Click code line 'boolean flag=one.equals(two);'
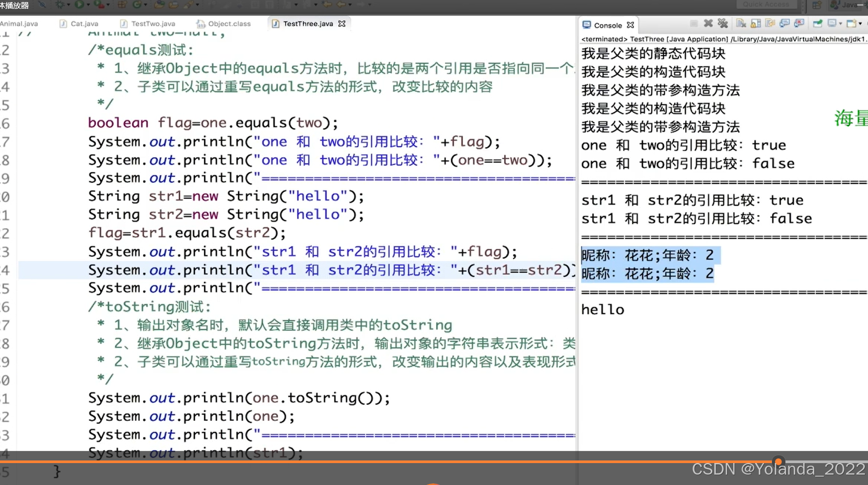This screenshot has height=485, width=868. tap(213, 123)
